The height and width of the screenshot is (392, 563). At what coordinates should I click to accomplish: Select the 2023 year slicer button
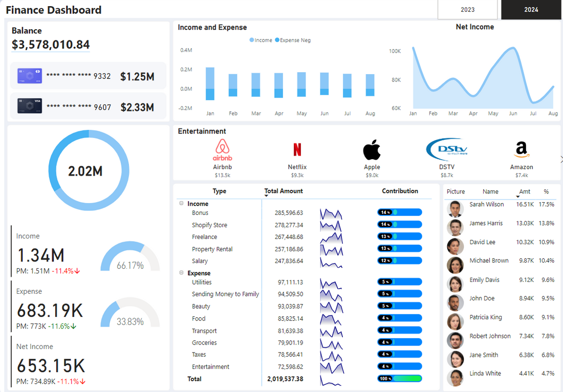pos(467,10)
